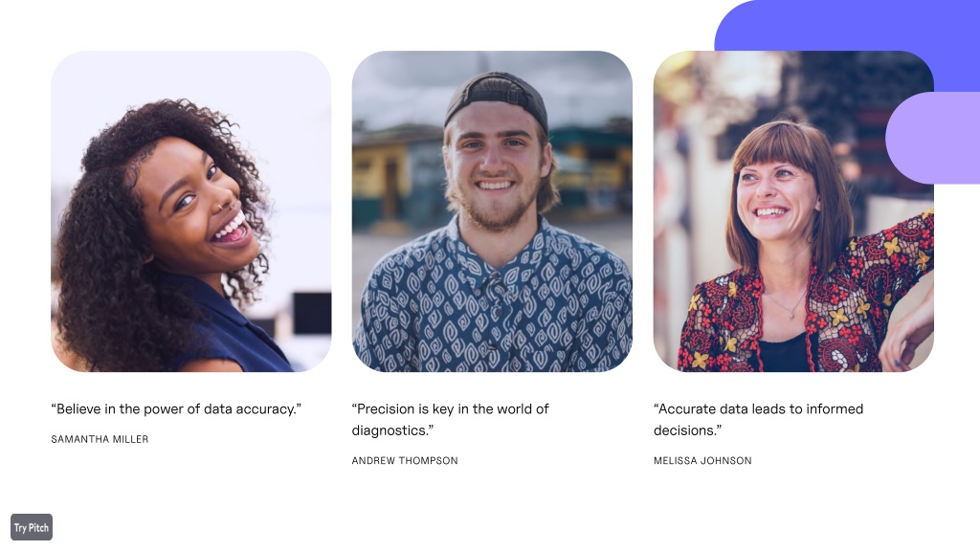The image size is (980, 551).
Task: Click the word "decisions" in the right quote
Action: pyautogui.click(x=683, y=430)
